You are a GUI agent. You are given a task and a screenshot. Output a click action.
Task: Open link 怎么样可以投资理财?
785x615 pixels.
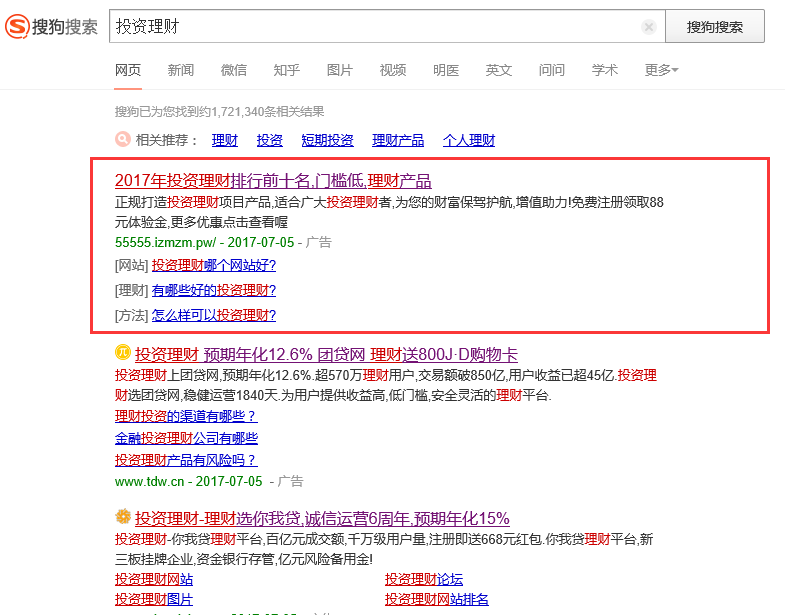click(213, 315)
